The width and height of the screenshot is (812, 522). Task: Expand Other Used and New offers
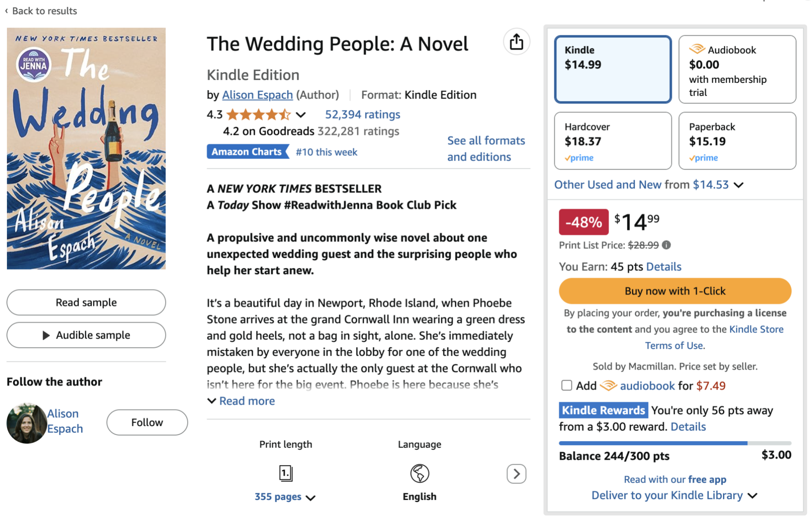coord(649,185)
